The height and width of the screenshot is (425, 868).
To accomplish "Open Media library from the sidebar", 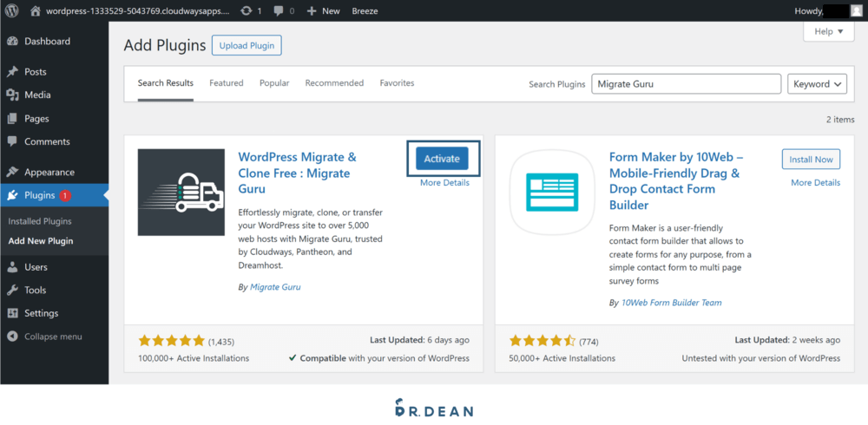I will coord(37,95).
